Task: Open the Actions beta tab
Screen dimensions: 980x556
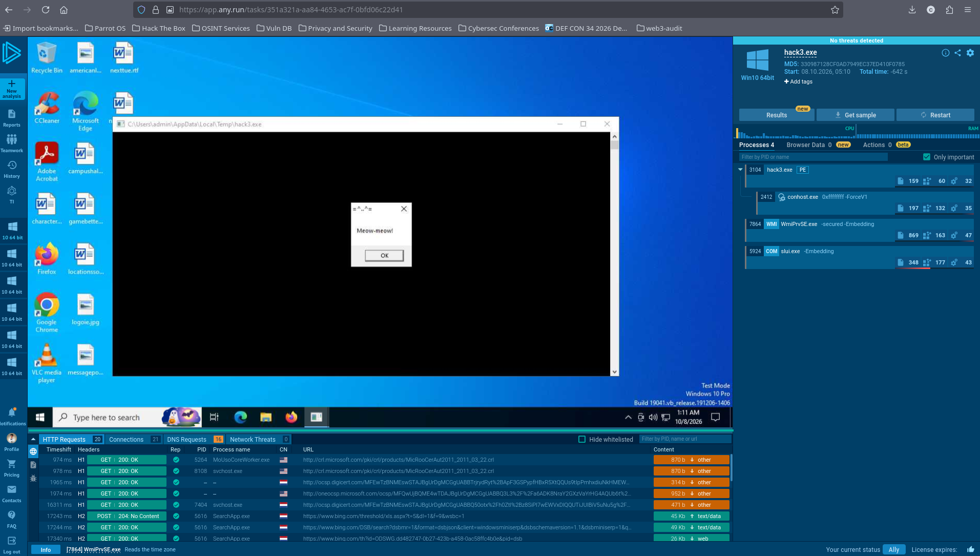Action: pos(886,145)
